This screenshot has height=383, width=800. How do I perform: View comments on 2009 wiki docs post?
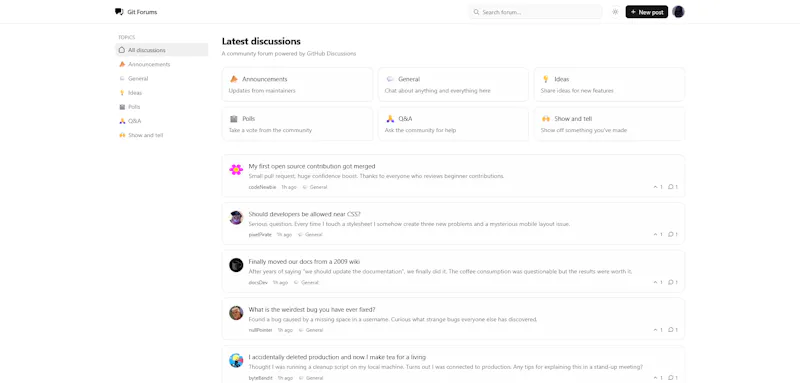673,283
